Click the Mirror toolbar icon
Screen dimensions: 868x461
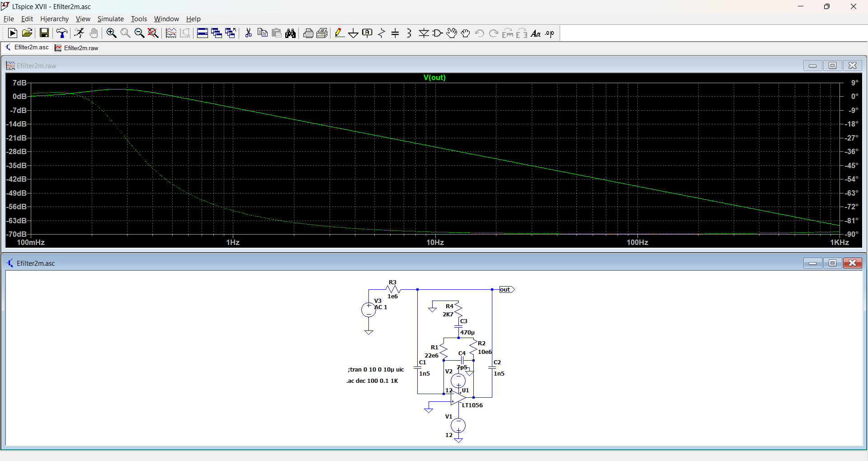click(x=522, y=33)
